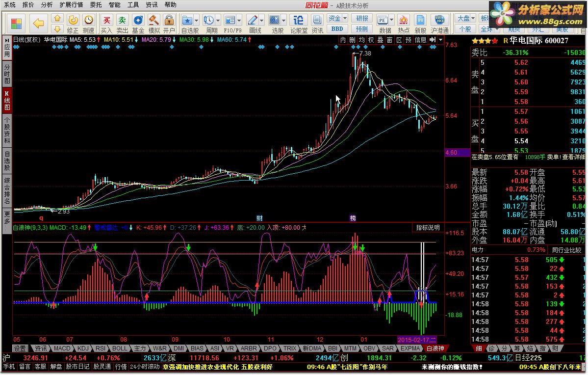
Task: Open the 股市日记 status bar link
Action: (78, 367)
